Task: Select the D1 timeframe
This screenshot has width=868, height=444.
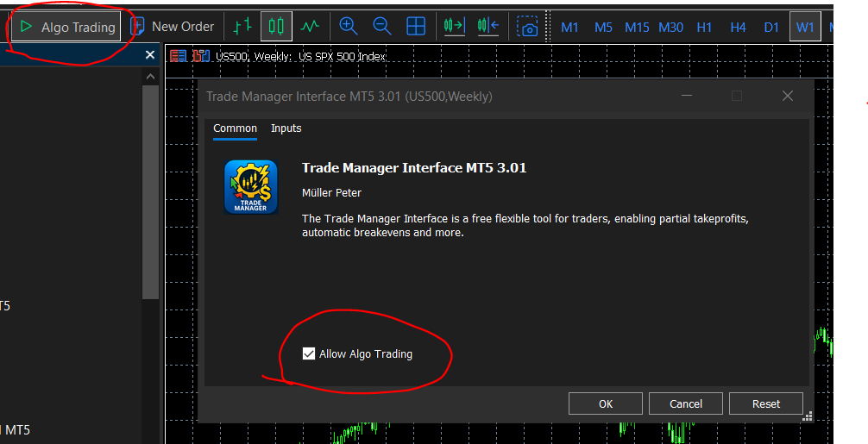Action: [x=771, y=27]
